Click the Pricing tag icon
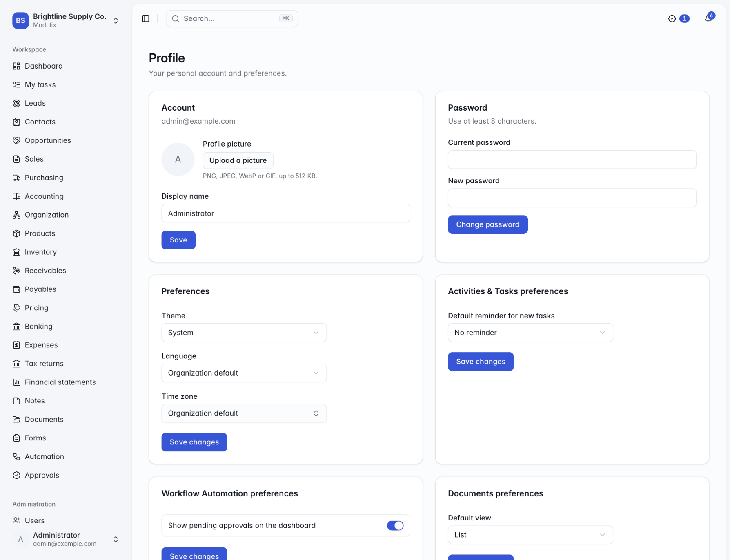 pyautogui.click(x=16, y=308)
